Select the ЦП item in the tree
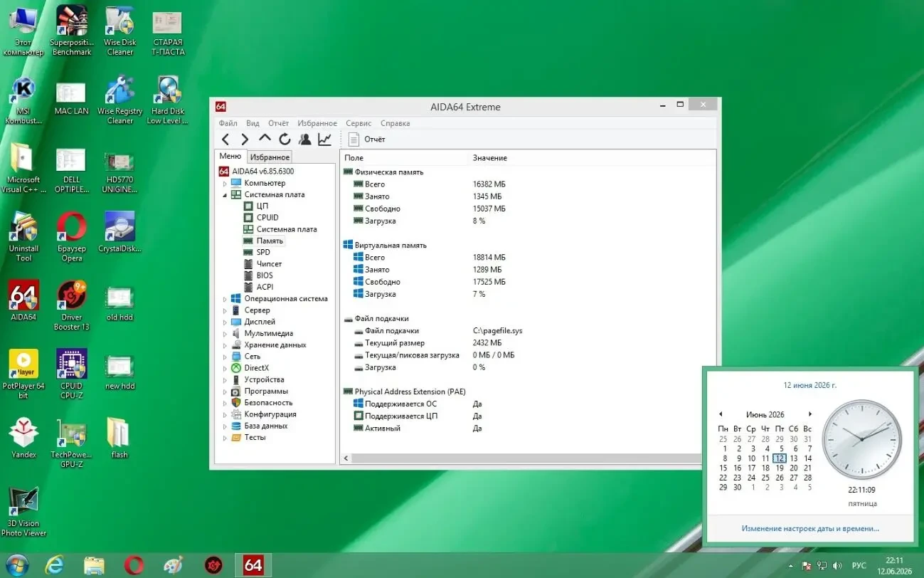Image resolution: width=924 pixels, height=578 pixels. coord(262,206)
